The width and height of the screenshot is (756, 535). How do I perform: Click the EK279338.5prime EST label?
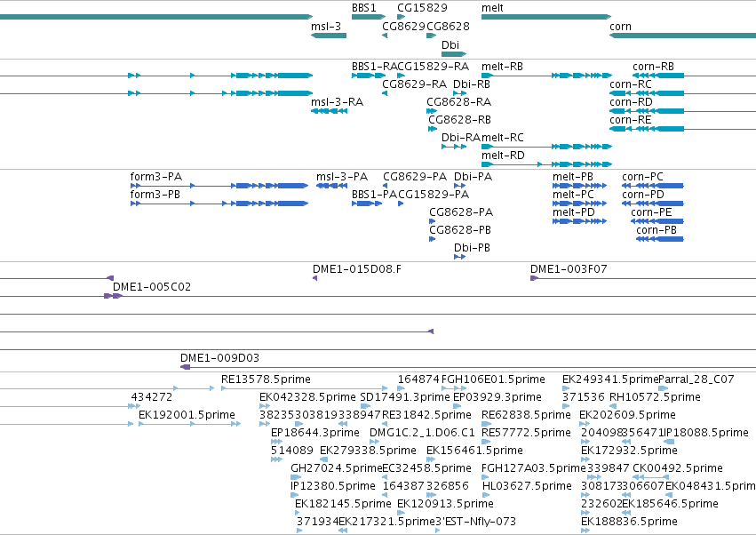pyautogui.click(x=368, y=451)
